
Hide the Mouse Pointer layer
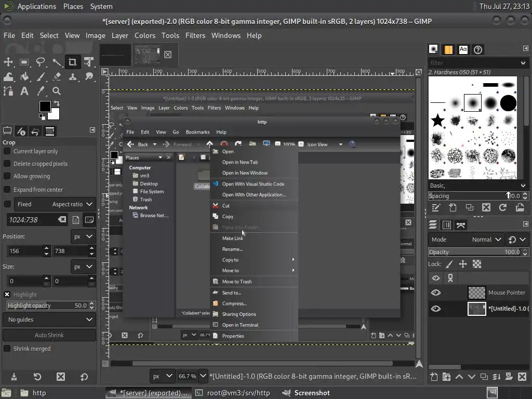point(436,292)
